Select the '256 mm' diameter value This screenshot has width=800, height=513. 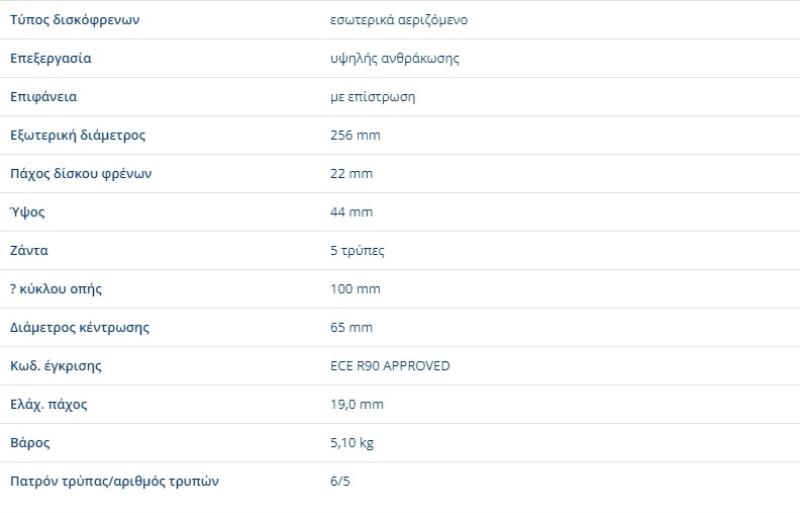tap(355, 135)
